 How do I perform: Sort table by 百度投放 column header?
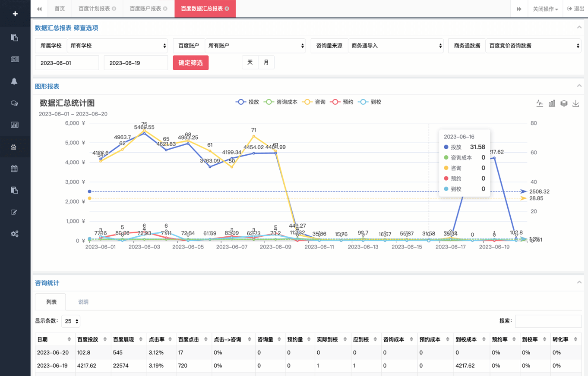coord(92,339)
